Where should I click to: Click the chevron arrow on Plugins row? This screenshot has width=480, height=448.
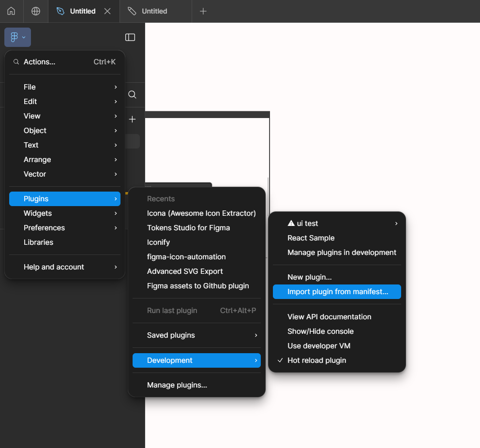coord(116,199)
